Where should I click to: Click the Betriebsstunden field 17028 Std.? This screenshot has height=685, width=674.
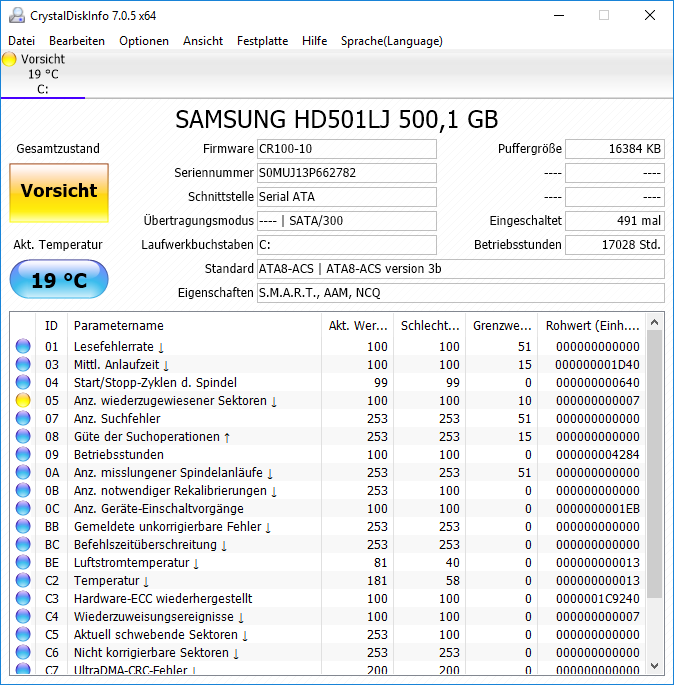coord(615,245)
